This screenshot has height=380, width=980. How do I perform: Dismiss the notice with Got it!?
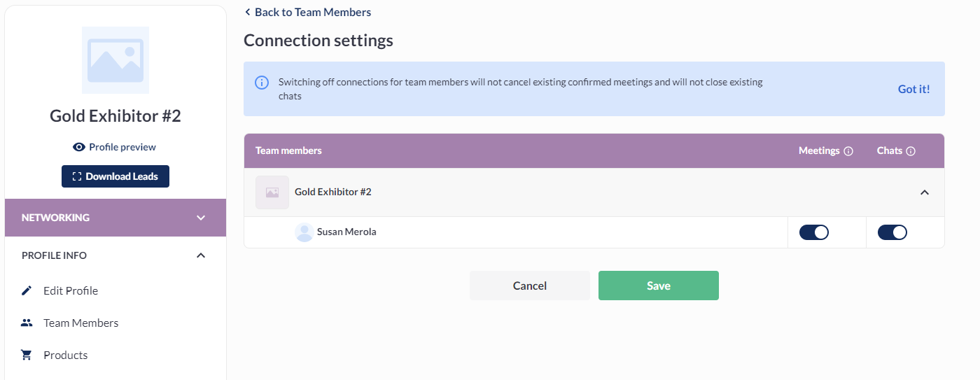pos(913,89)
